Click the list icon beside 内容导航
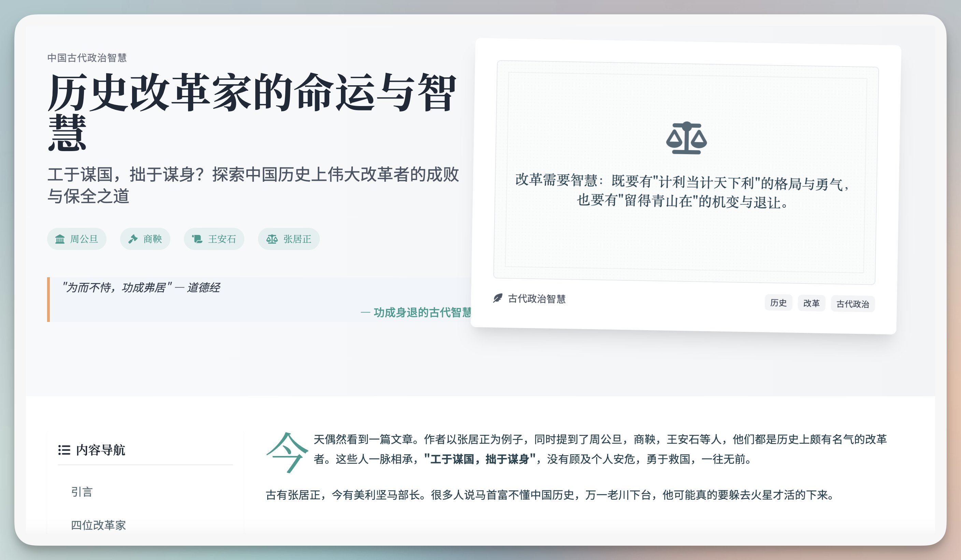The height and width of the screenshot is (560, 961). pos(64,450)
